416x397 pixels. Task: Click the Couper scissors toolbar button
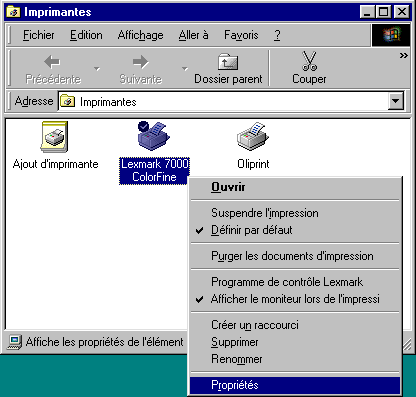[x=309, y=68]
